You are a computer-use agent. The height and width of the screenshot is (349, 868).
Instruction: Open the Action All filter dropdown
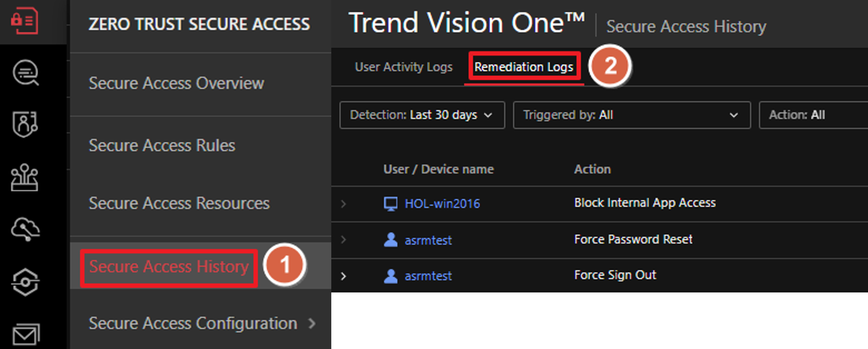coord(812,115)
